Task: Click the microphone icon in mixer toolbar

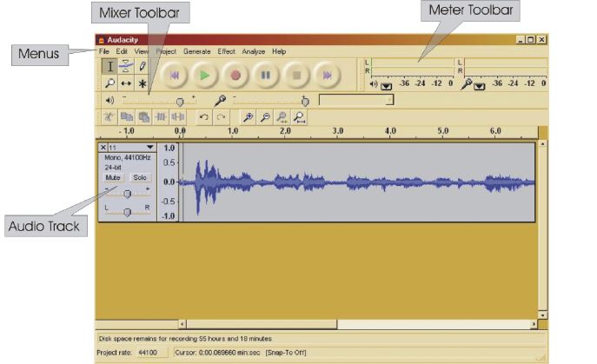Action: pyautogui.click(x=220, y=101)
